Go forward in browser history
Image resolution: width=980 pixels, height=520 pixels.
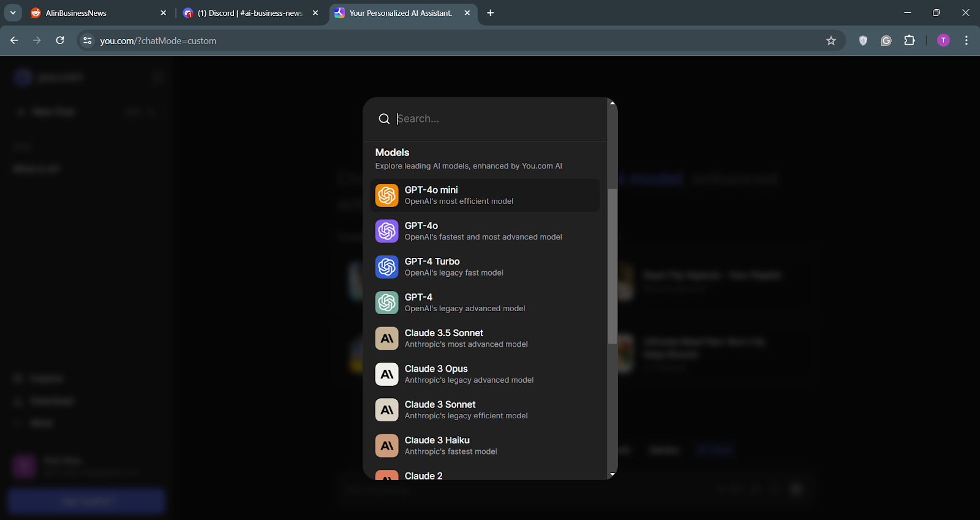click(37, 40)
